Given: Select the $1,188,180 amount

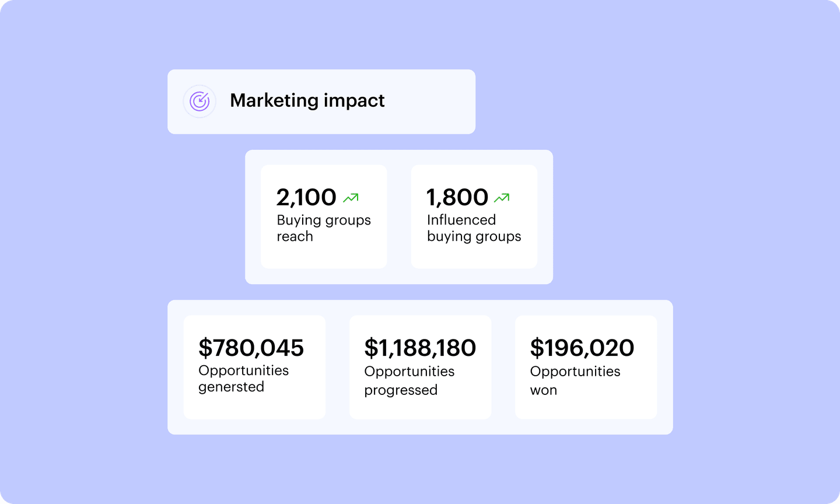Looking at the screenshot, I should (x=420, y=348).
